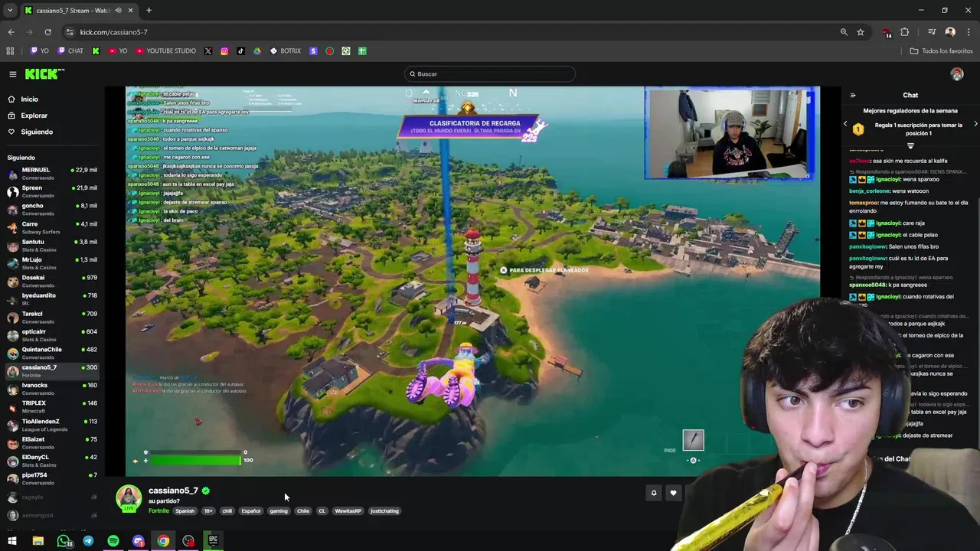The image size is (980, 551).
Task: Open Carre channel in following list
Action: pos(52,227)
